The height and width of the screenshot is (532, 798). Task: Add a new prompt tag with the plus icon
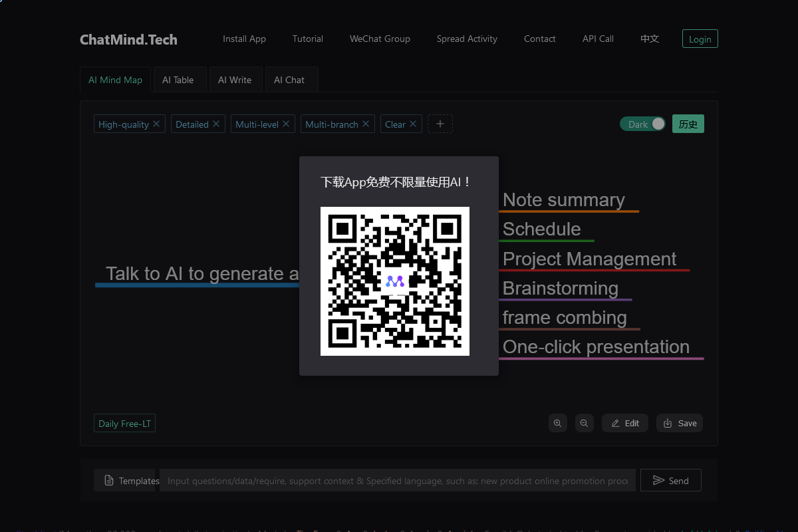point(440,124)
